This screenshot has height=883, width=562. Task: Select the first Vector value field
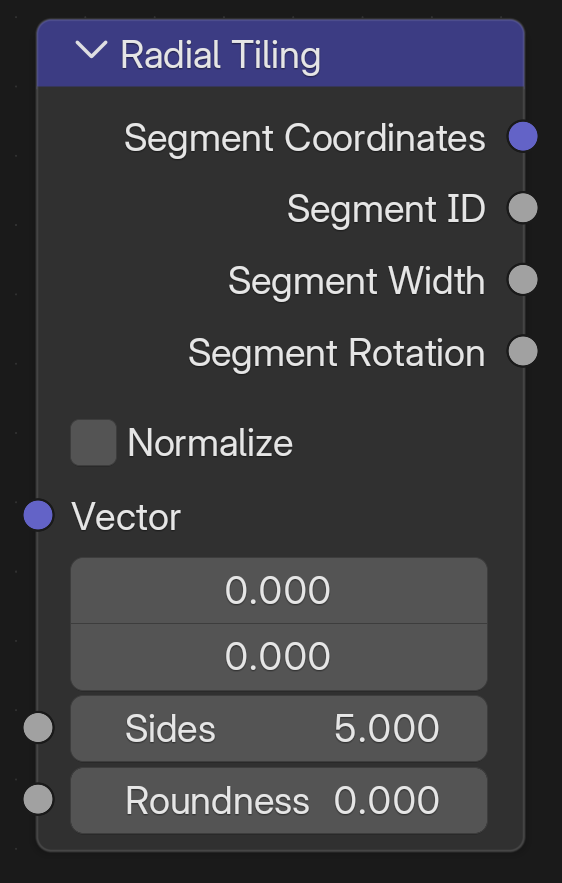point(279,591)
